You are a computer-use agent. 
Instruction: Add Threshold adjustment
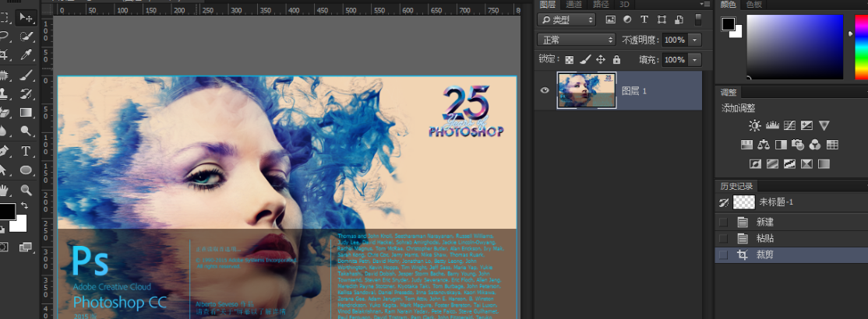(789, 163)
